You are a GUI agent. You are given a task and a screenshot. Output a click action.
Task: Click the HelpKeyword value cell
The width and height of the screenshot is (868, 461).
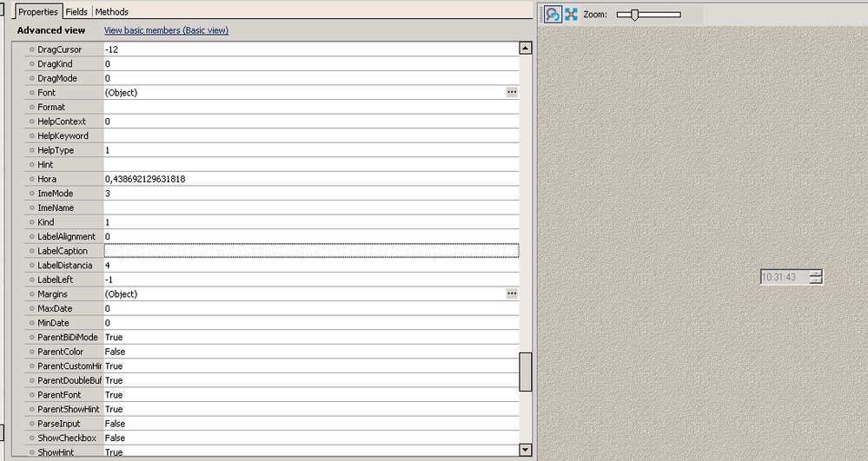[x=312, y=135]
